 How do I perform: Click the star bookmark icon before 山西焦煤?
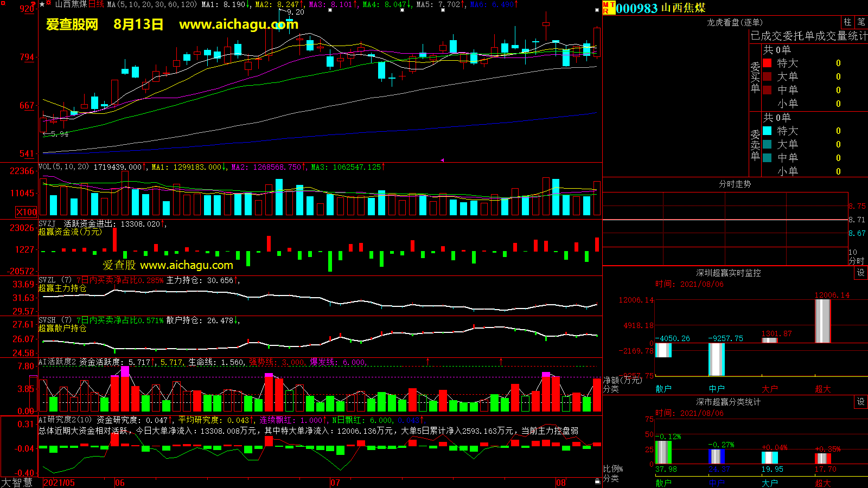(42, 4)
